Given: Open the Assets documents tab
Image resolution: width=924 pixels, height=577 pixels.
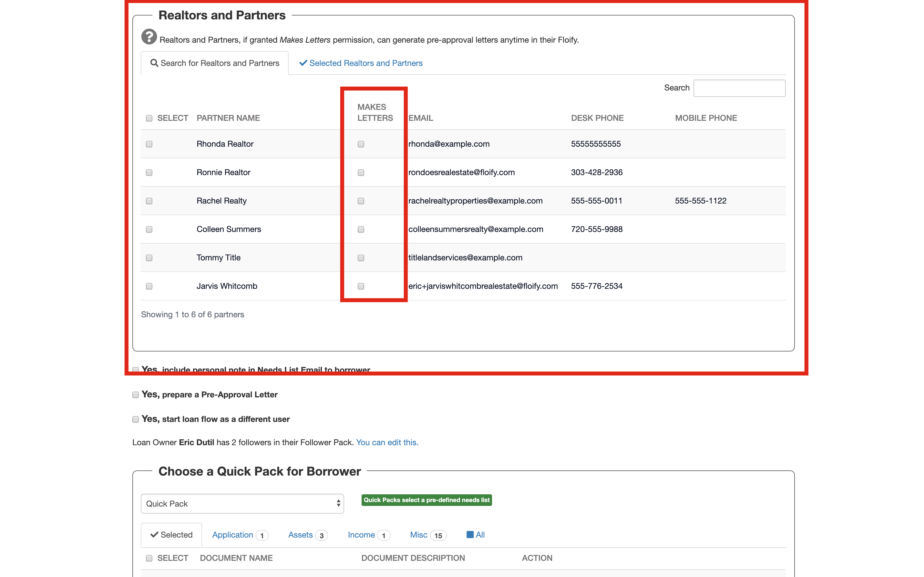Looking at the screenshot, I should point(301,535).
